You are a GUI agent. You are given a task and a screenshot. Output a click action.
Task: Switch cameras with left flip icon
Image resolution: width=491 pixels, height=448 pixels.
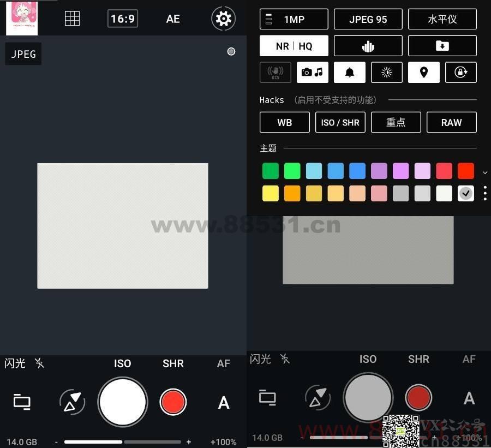(x=72, y=402)
